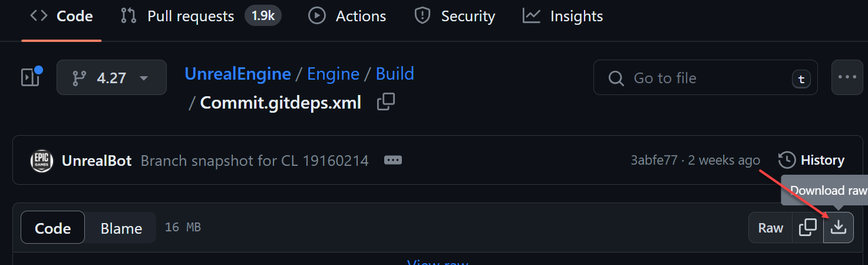The height and width of the screenshot is (265, 868).
Task: Switch to the Blame view
Action: (x=121, y=228)
